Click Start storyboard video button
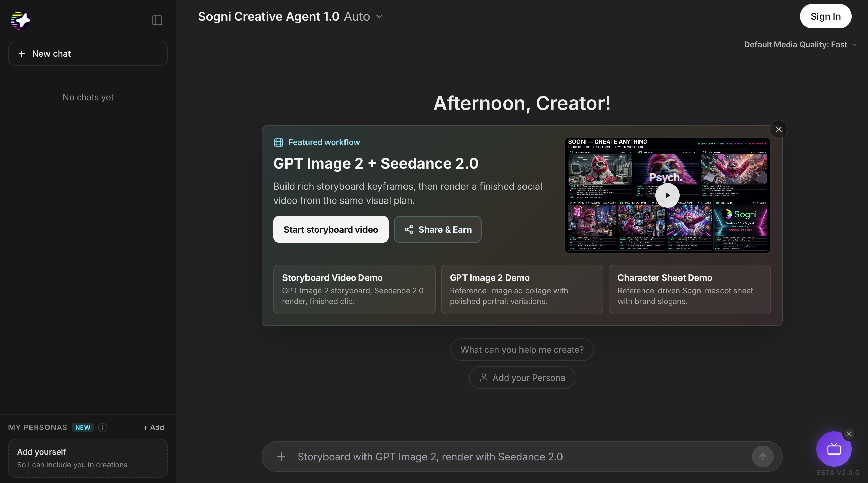 pyautogui.click(x=331, y=229)
